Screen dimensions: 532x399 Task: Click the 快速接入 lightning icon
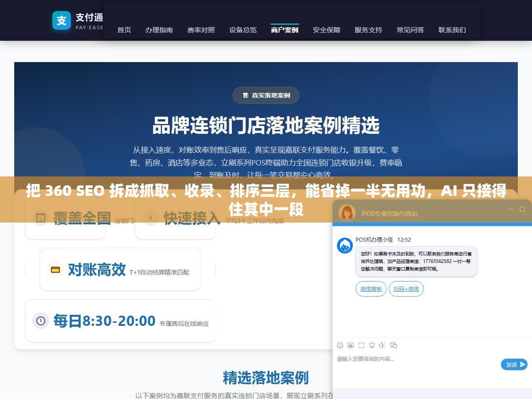click(151, 218)
